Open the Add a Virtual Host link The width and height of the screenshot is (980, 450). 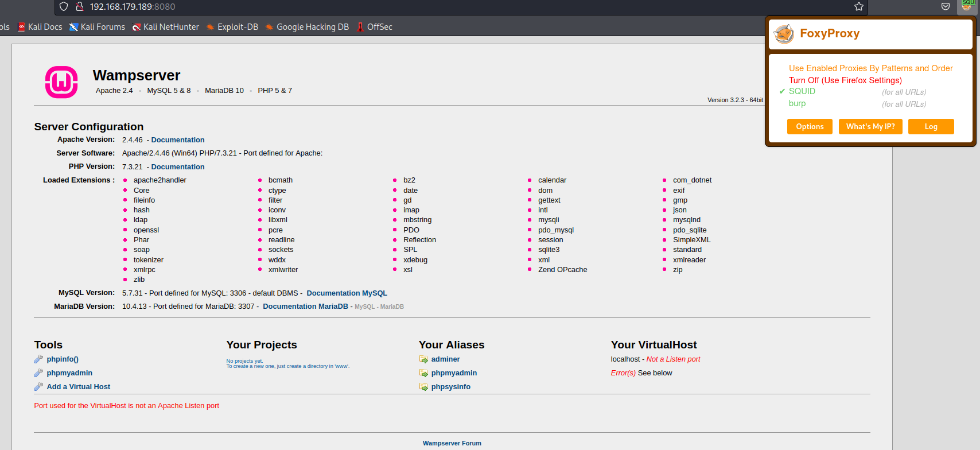point(79,387)
